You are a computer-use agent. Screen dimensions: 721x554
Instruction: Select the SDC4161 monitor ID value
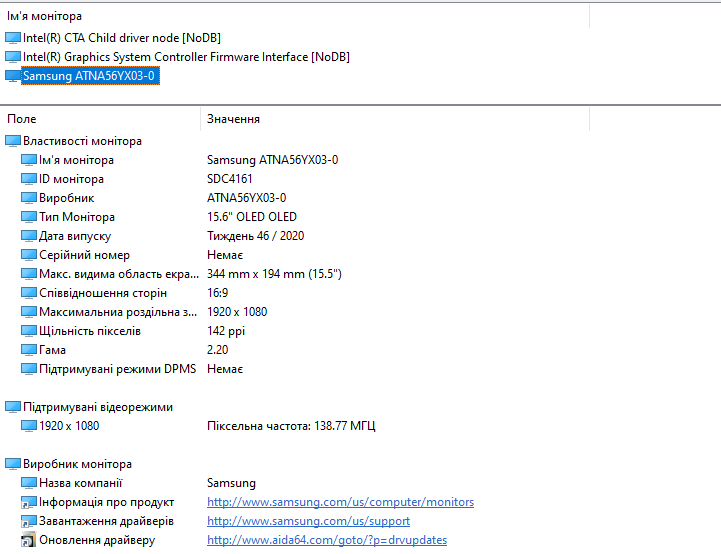click(x=229, y=179)
